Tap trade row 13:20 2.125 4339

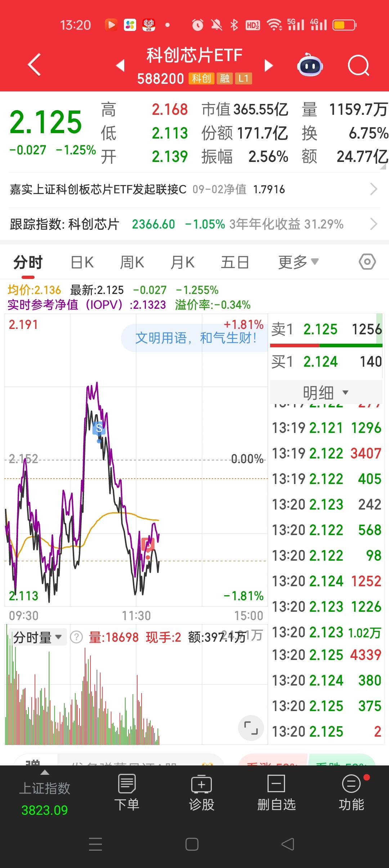(326, 655)
